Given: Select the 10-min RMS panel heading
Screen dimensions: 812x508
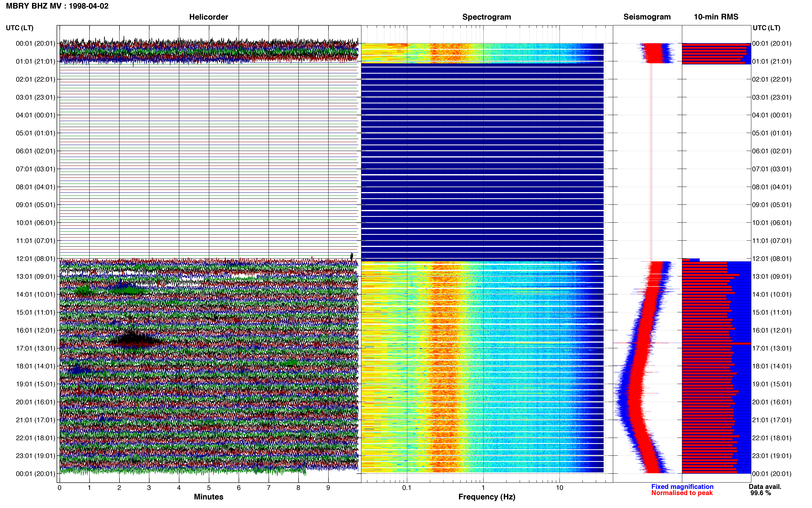Looking at the screenshot, I should 716,17.
